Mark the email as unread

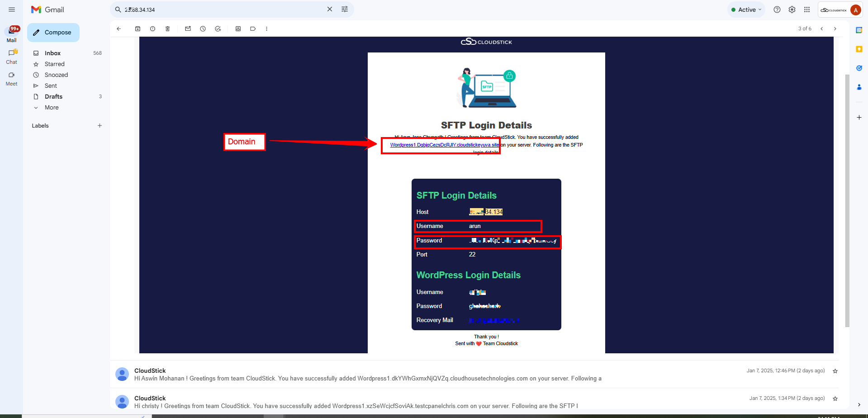188,29
